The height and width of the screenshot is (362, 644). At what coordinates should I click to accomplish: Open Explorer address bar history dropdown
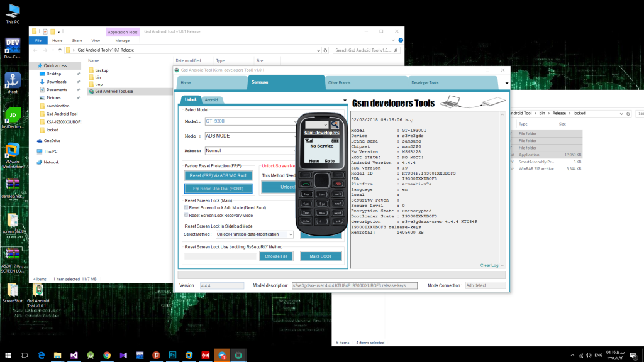click(318, 50)
